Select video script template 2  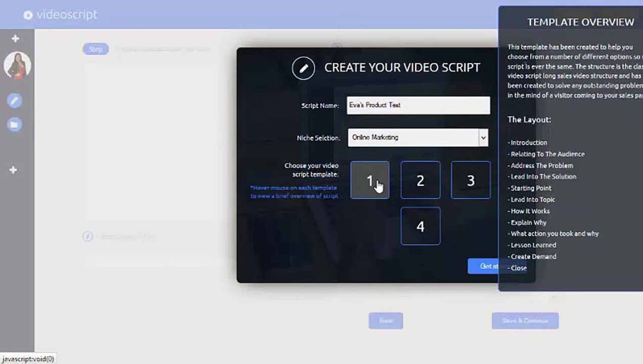point(420,180)
